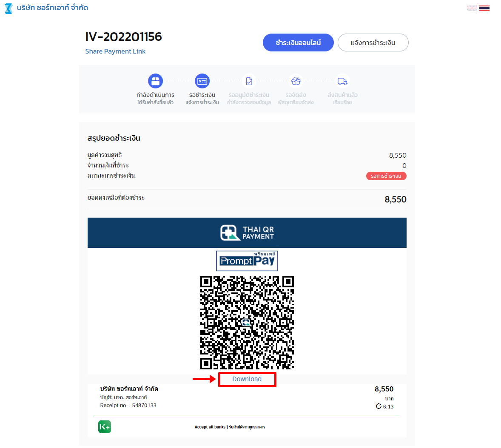This screenshot has width=501, height=448.
Task: Click the 'ชำระเงินออนไลน์' pay online button
Action: point(298,43)
